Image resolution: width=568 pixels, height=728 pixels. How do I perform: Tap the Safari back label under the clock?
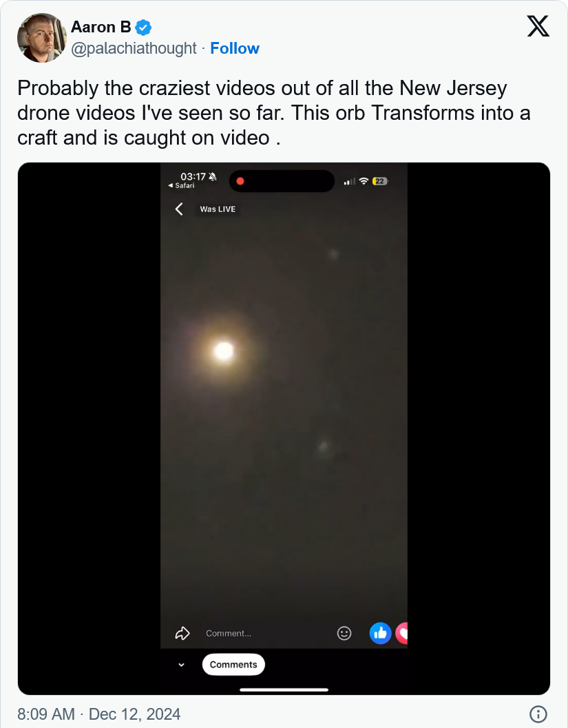click(182, 186)
